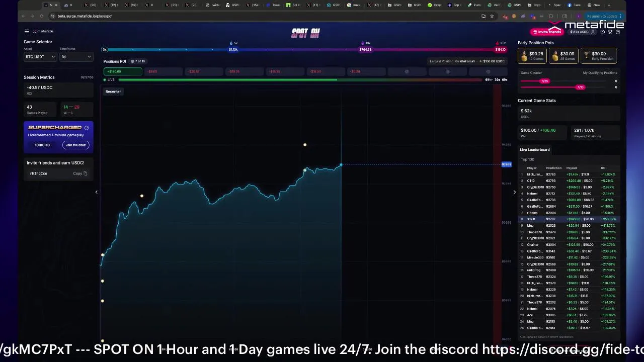Click the site info icon in address bar
The height and width of the screenshot is (362, 644).
[x=53, y=16]
